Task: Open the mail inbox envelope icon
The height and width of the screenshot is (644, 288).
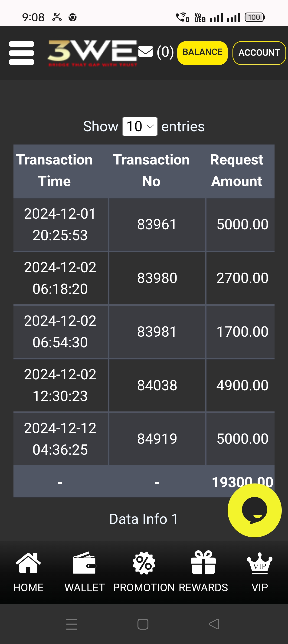Action: (x=145, y=52)
